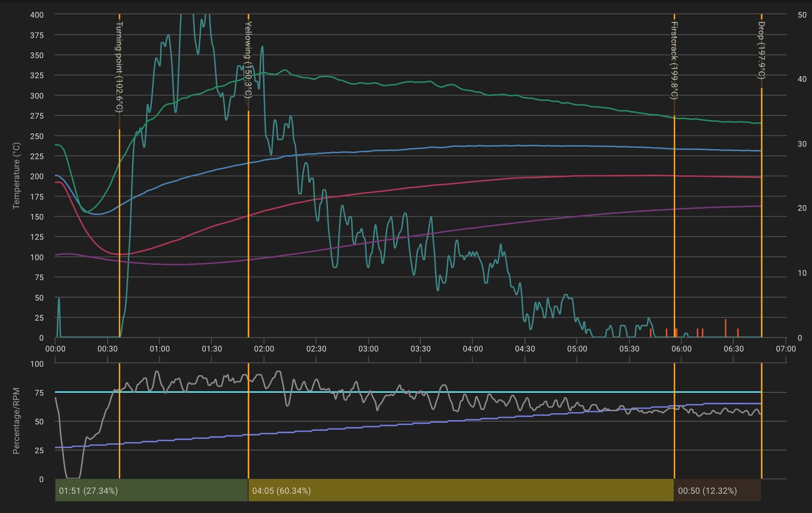Click the 20 label on right axis
The width and height of the screenshot is (812, 513).
(x=802, y=208)
